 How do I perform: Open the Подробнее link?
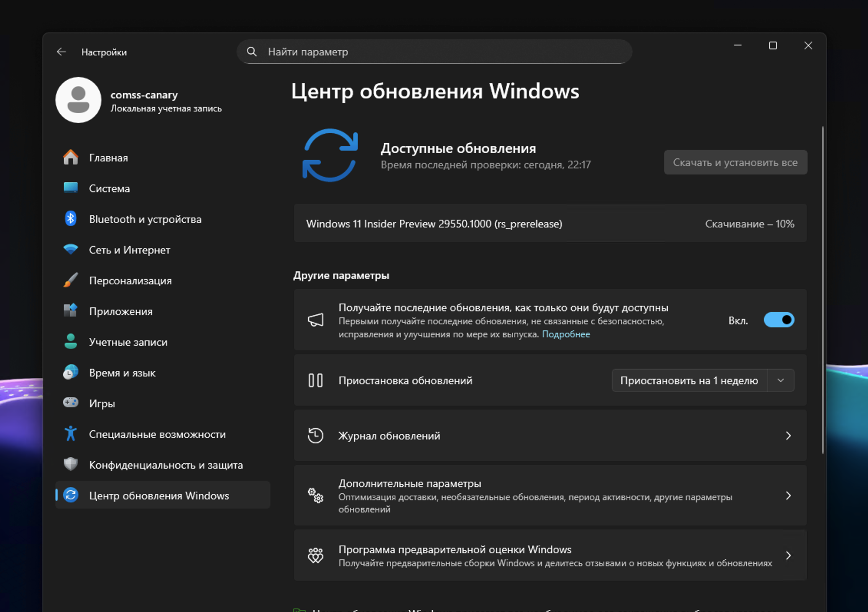[566, 334]
